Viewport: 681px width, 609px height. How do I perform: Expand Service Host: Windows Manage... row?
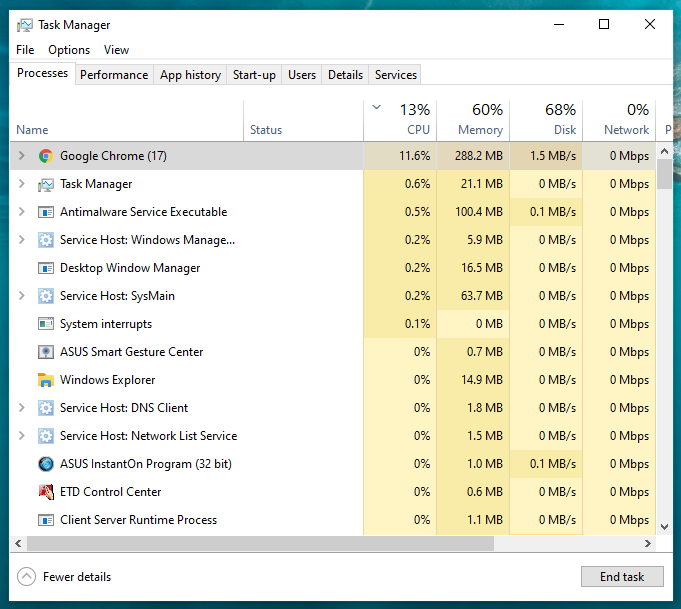[x=22, y=239]
